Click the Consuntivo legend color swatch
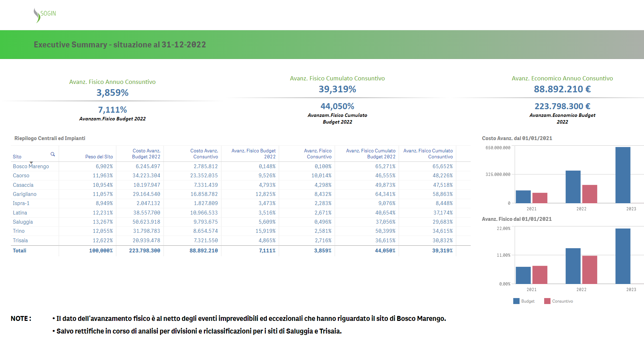The width and height of the screenshot is (644, 343). coord(547,301)
